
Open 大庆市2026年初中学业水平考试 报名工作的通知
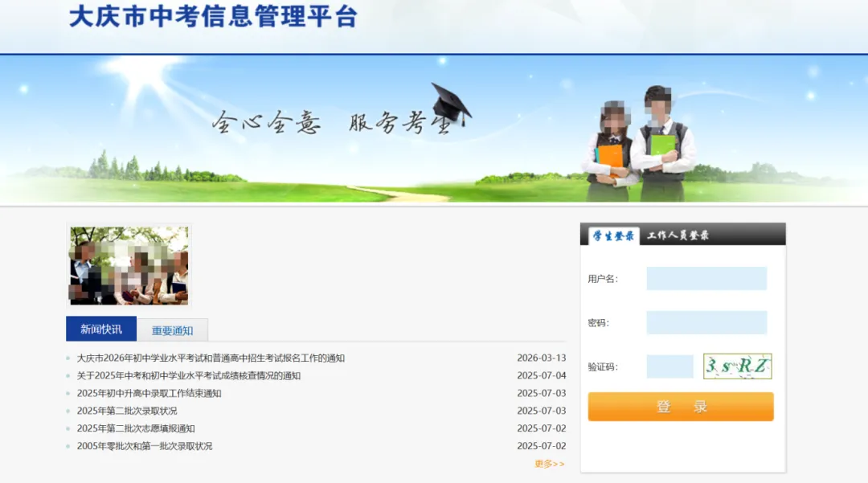coord(211,358)
